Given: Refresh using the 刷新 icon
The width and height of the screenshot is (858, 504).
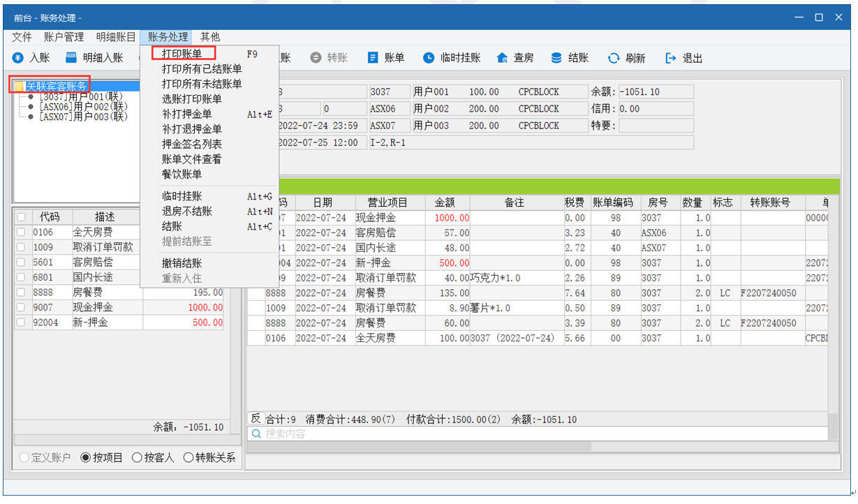Looking at the screenshot, I should coord(614,58).
